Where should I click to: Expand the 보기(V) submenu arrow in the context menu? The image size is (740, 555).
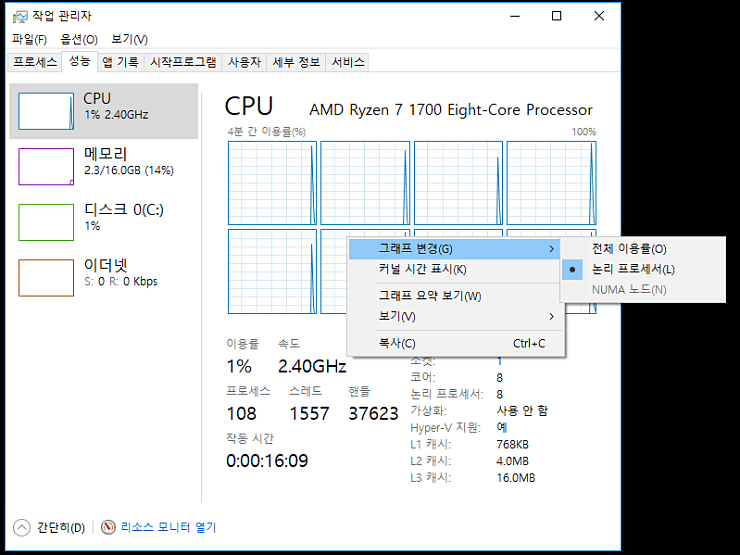tap(551, 316)
